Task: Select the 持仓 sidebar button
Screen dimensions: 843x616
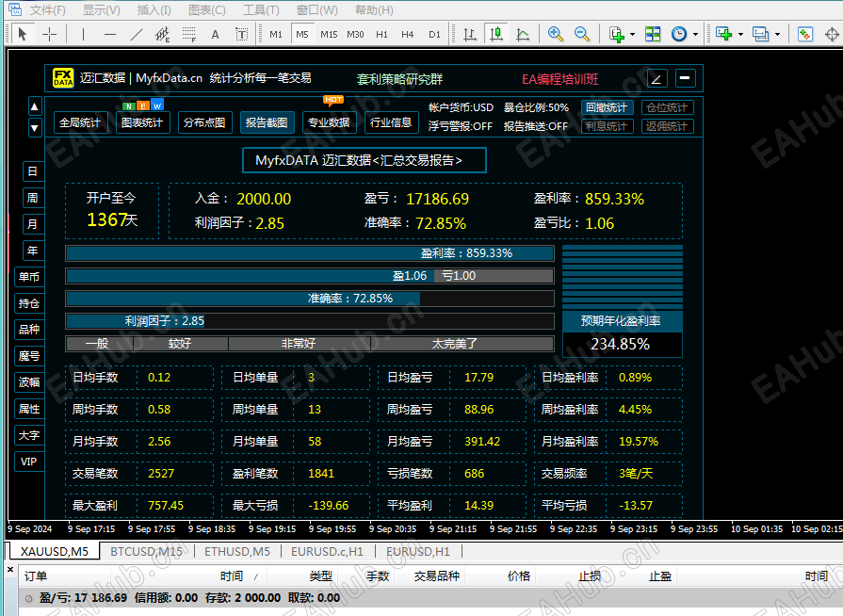Action: tap(29, 303)
